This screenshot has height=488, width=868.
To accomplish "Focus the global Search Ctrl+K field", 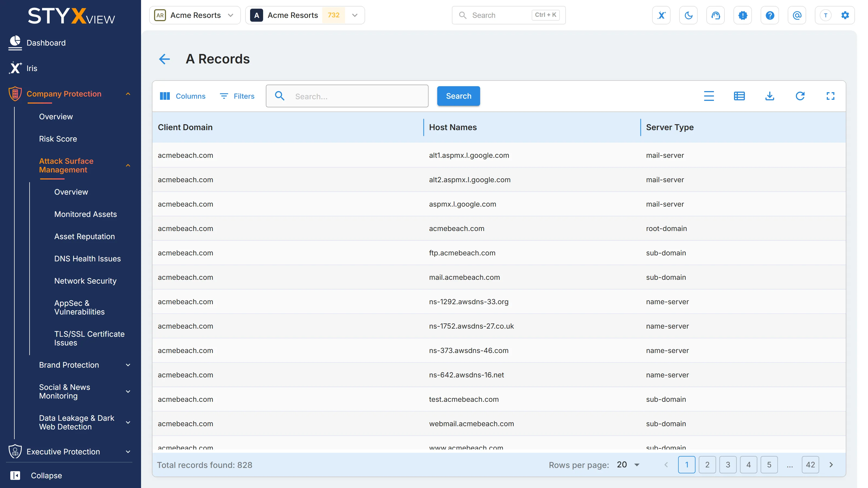I will pos(509,15).
